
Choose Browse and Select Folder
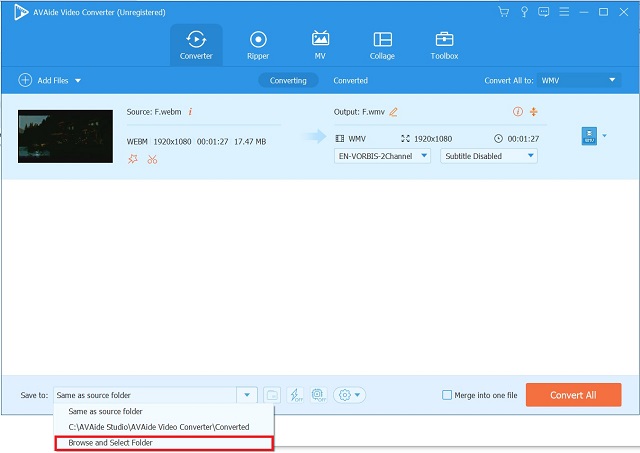click(x=163, y=443)
